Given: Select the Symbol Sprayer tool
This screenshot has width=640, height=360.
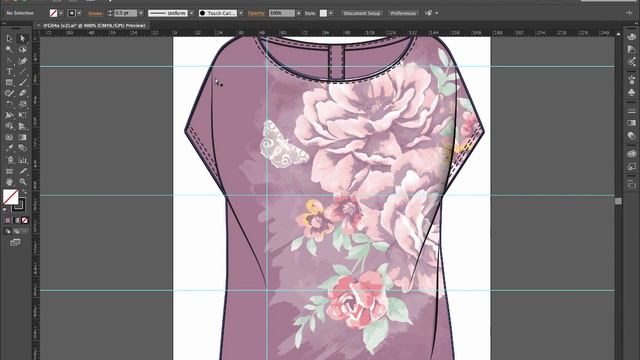Looking at the screenshot, I should tap(9, 160).
